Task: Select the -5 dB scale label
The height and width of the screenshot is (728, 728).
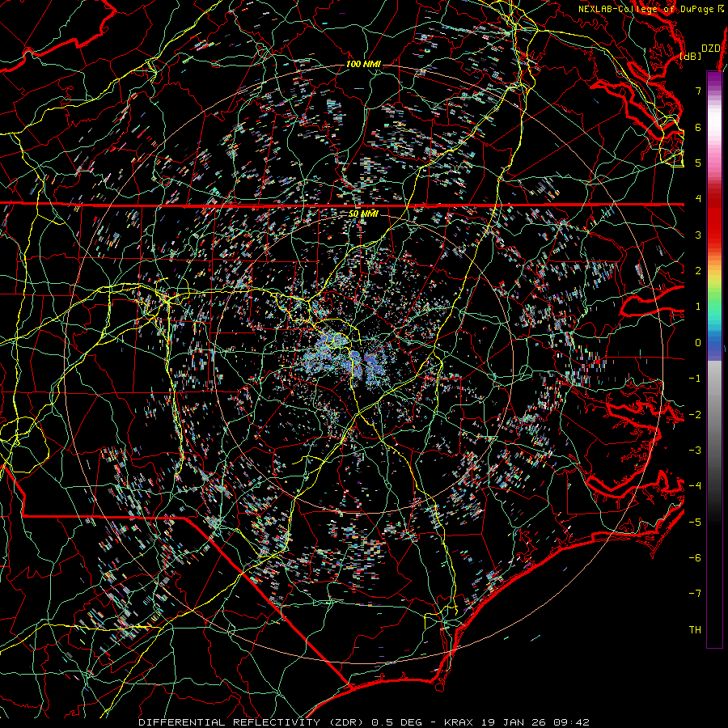Action: coord(695,523)
